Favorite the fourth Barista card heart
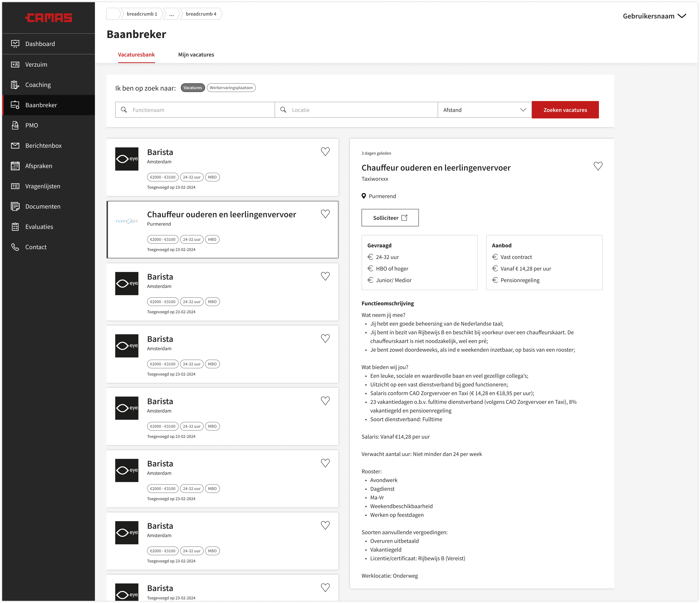The height and width of the screenshot is (603, 700). pyautogui.click(x=325, y=401)
